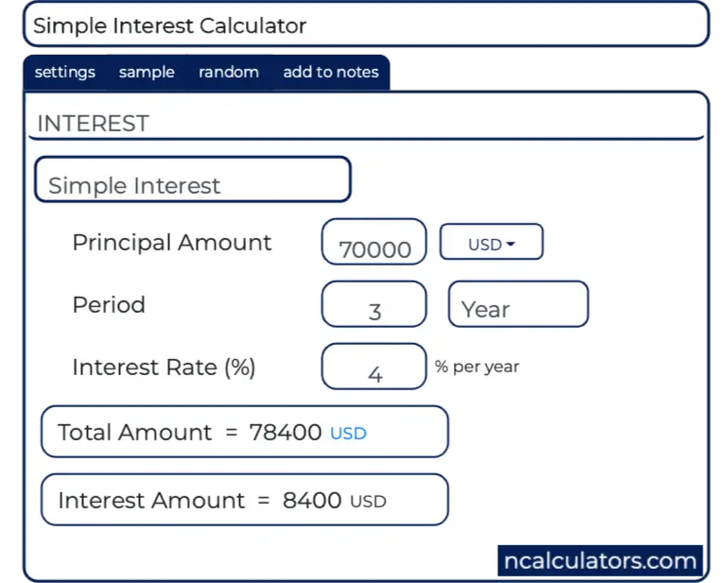The width and height of the screenshot is (728, 583).
Task: Focus the Principal Amount field showing 70000
Action: (x=374, y=243)
